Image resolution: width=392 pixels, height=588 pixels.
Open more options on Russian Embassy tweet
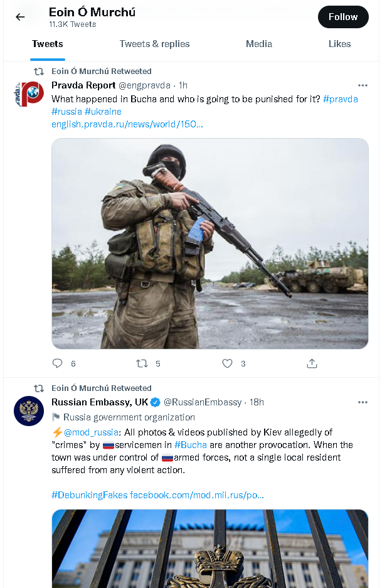[363, 402]
